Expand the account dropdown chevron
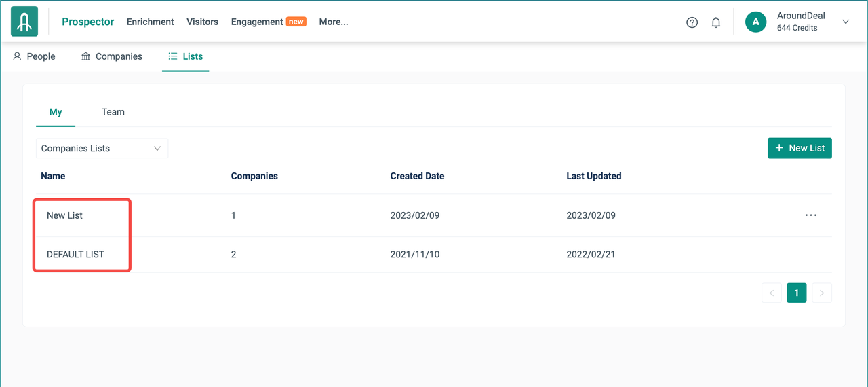Viewport: 868px width, 387px height. click(x=846, y=22)
